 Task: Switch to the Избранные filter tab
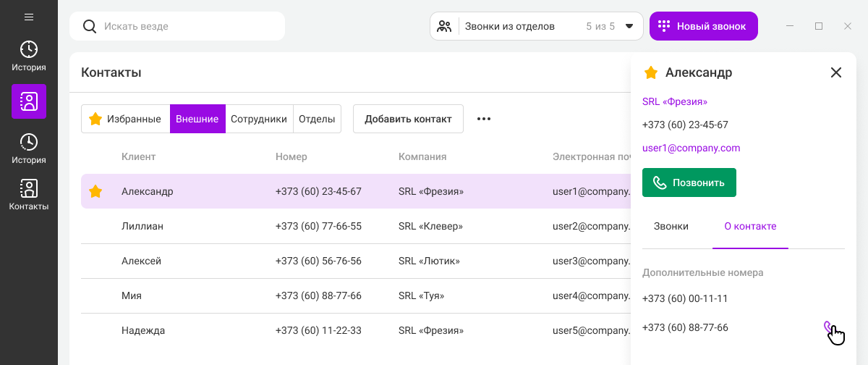click(x=125, y=119)
